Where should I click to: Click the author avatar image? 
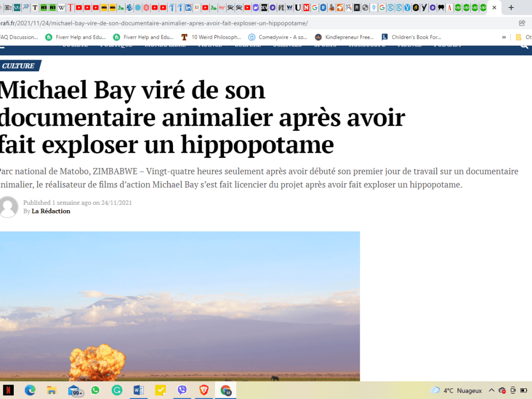[8, 206]
